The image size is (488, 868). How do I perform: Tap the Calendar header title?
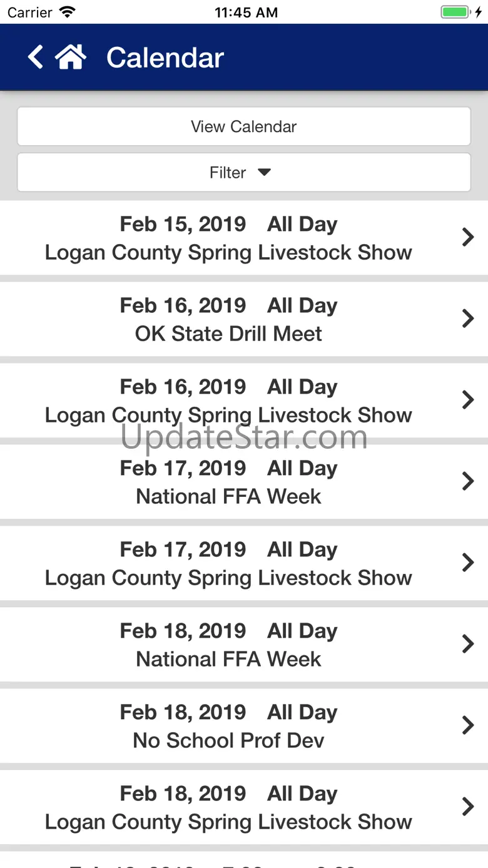point(165,58)
